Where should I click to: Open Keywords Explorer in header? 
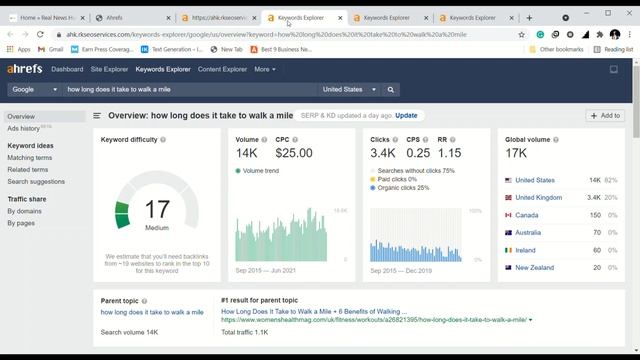pyautogui.click(x=163, y=69)
